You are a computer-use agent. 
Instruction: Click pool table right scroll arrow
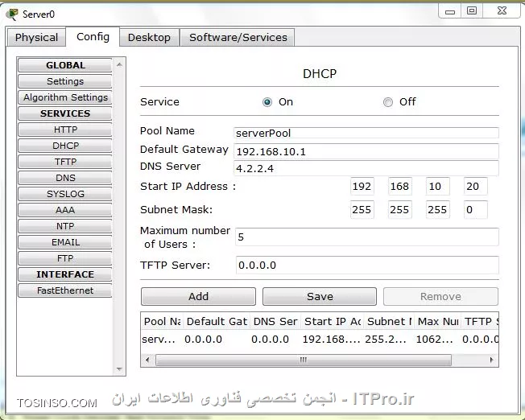tap(491, 360)
